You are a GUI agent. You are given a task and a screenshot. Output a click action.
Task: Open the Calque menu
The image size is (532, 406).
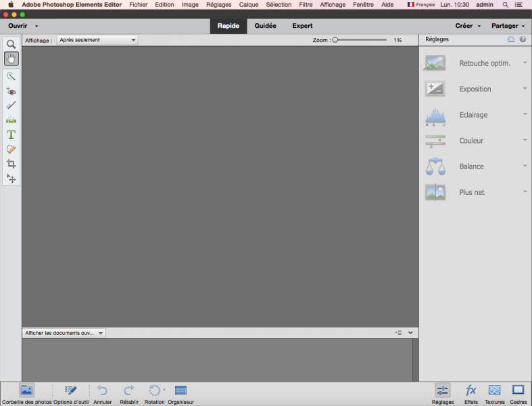click(x=249, y=5)
